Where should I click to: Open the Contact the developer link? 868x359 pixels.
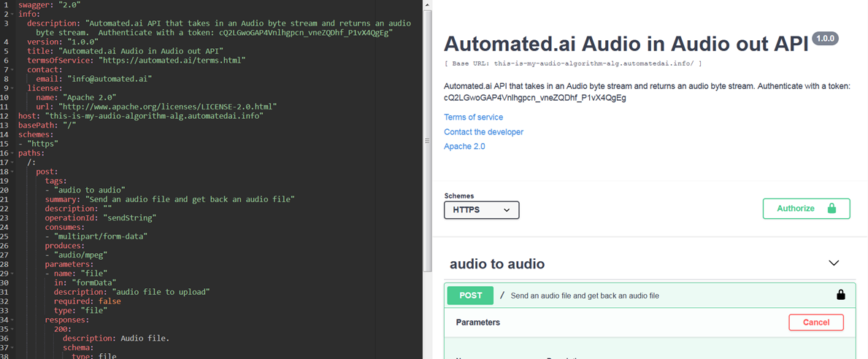click(483, 131)
